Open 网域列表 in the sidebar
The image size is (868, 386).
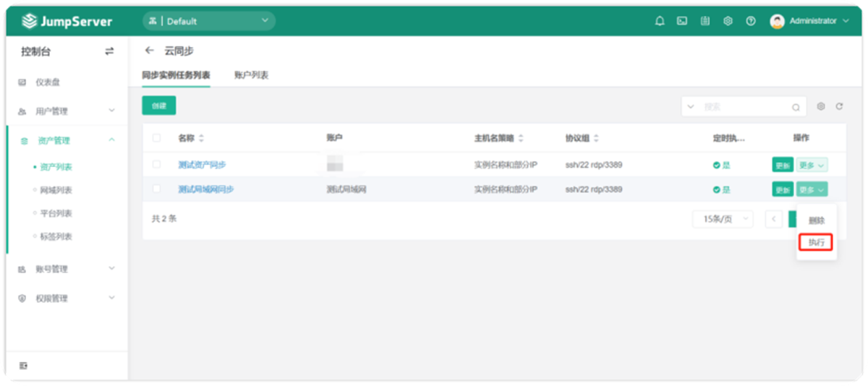56,190
